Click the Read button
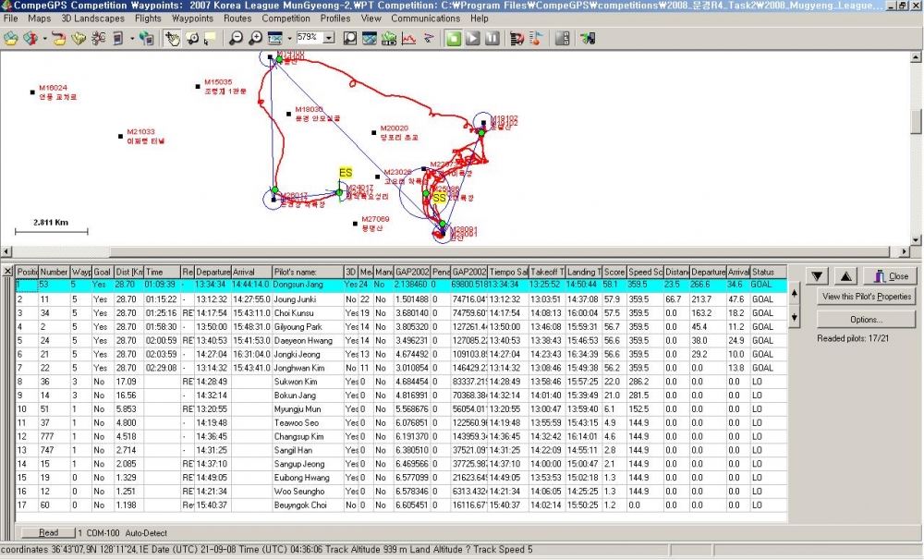The width and height of the screenshot is (924, 560). pos(48,533)
